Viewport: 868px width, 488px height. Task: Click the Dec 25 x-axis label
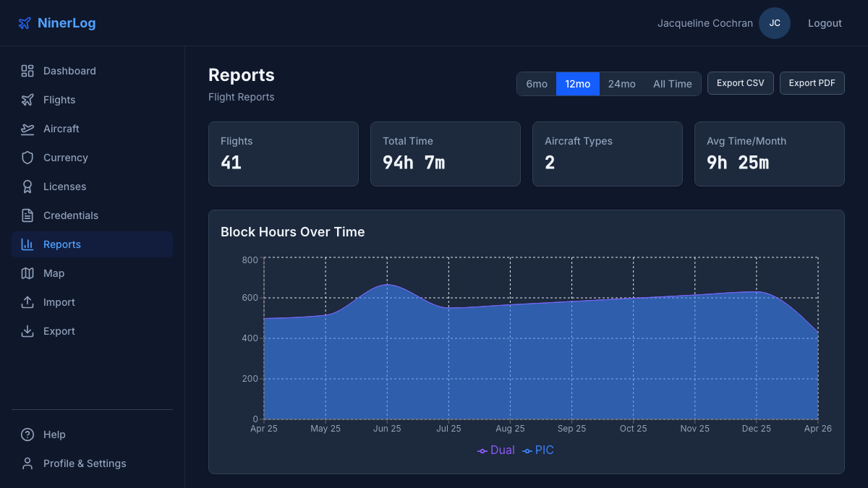tap(757, 429)
